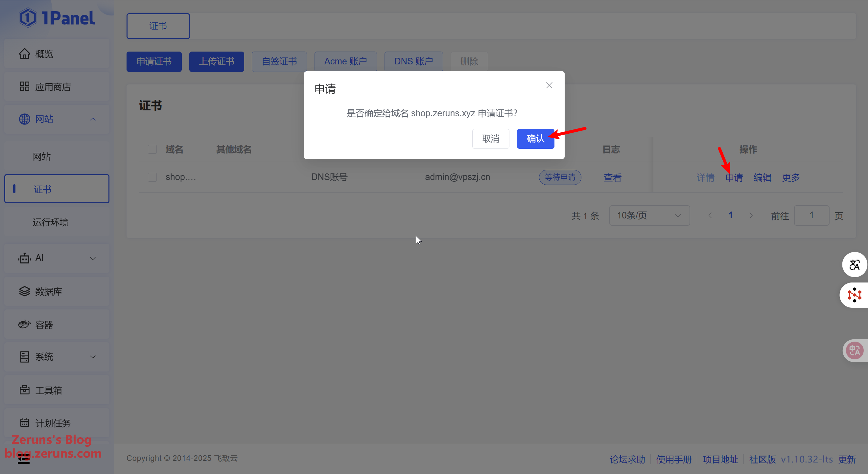Click the 1Panel logo icon
Viewport: 868px width, 474px height.
tap(28, 18)
